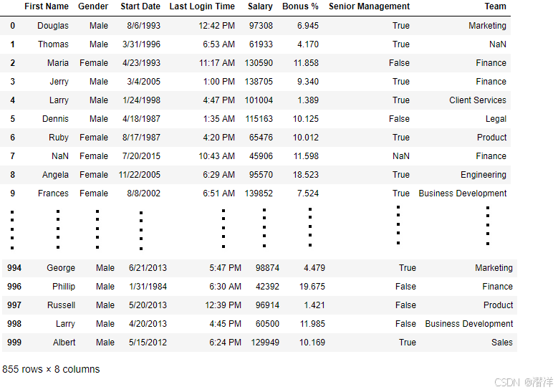Viewport: 558px width, 392px height.
Task: Click row index 5
Action: 13,119
